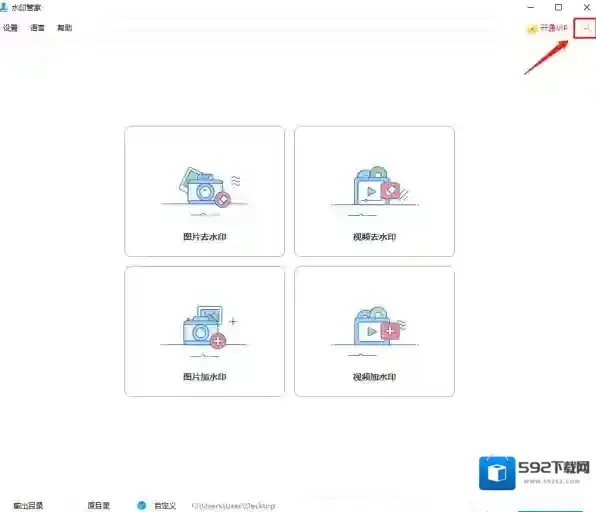Viewport: 596px width, 512px height.
Task: Select the 自定义 radio button
Action: pos(141,506)
